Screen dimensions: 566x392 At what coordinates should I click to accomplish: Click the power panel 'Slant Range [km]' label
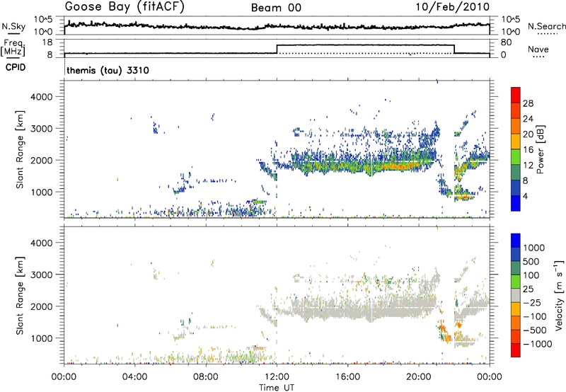(20, 149)
